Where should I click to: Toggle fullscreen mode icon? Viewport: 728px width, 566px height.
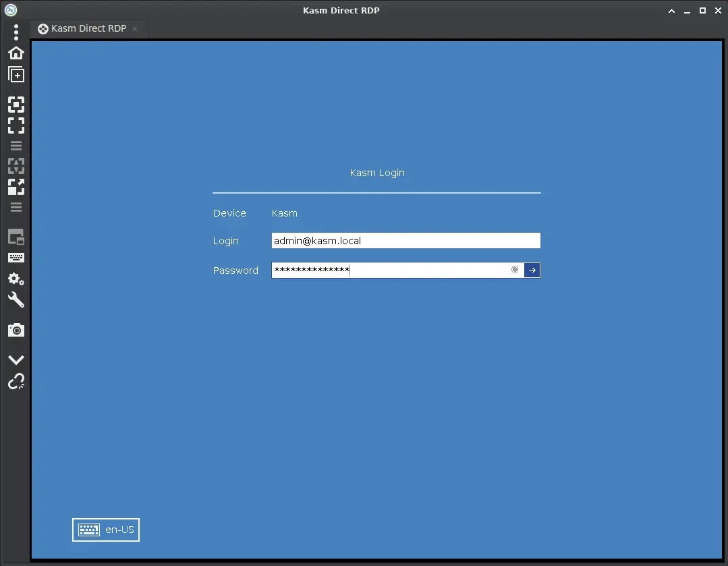[16, 125]
